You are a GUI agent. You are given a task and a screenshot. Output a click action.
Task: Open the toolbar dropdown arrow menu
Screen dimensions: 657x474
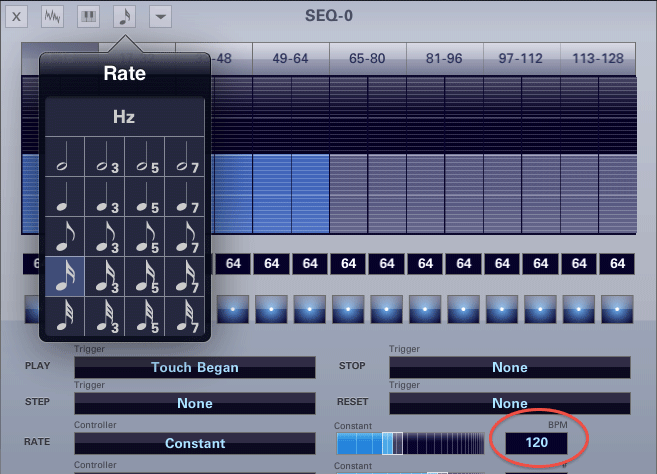[160, 17]
